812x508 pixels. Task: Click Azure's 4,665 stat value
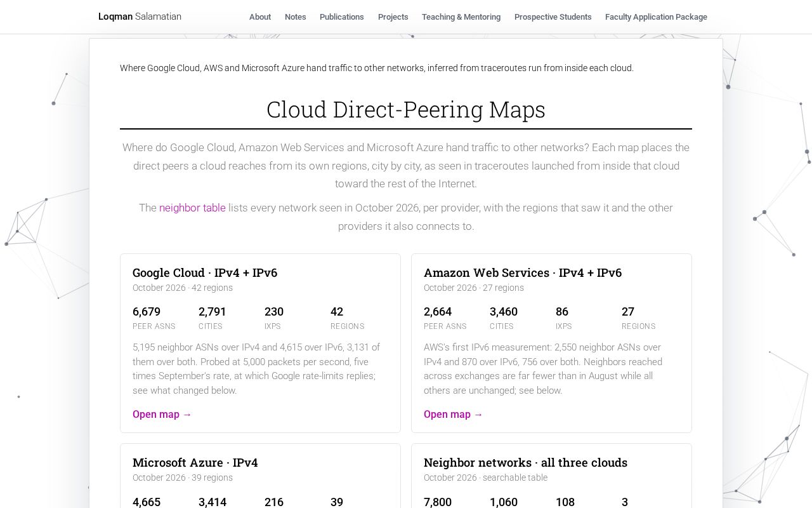(147, 502)
